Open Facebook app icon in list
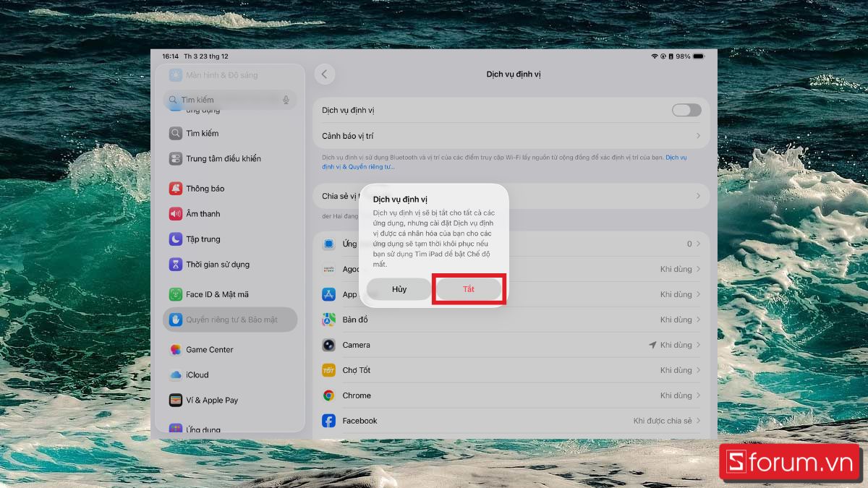 (328, 421)
